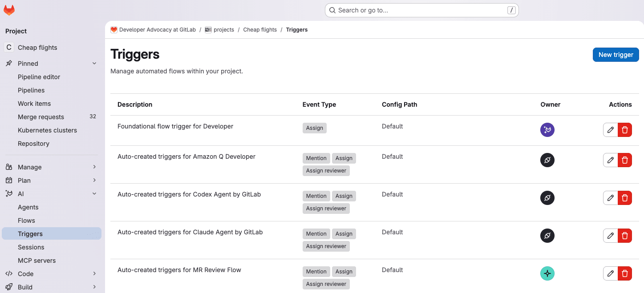Click the AI section icon

9,194
